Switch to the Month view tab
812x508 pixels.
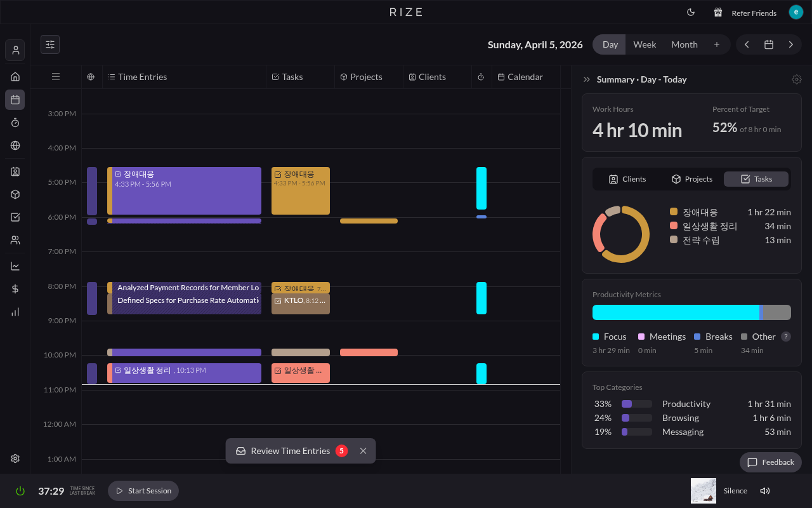[684, 44]
